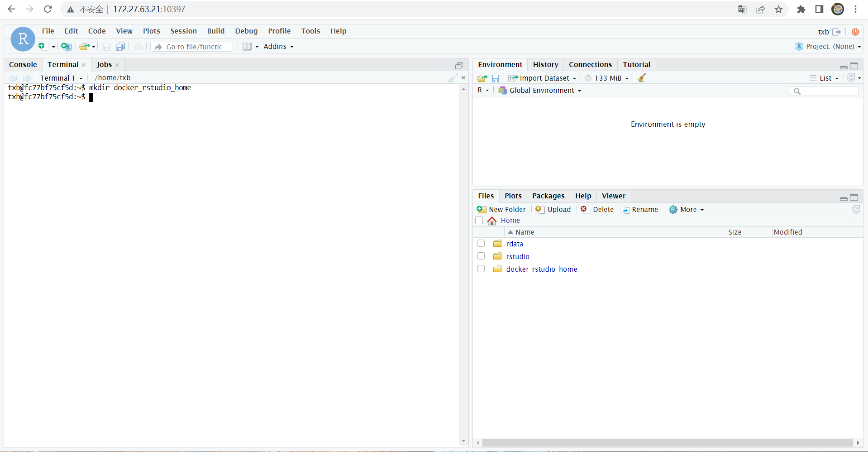Click the broom icon to clear environment objects

click(x=642, y=78)
